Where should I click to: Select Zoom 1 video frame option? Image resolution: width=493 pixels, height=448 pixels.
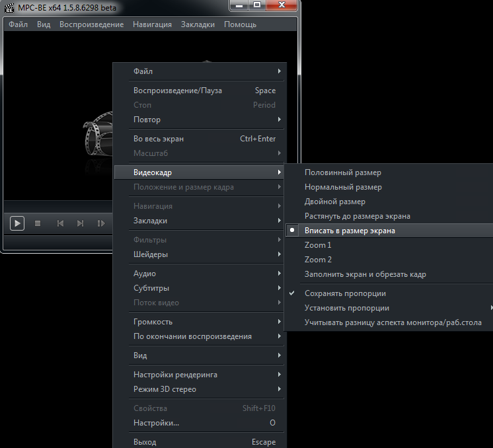[389, 245]
